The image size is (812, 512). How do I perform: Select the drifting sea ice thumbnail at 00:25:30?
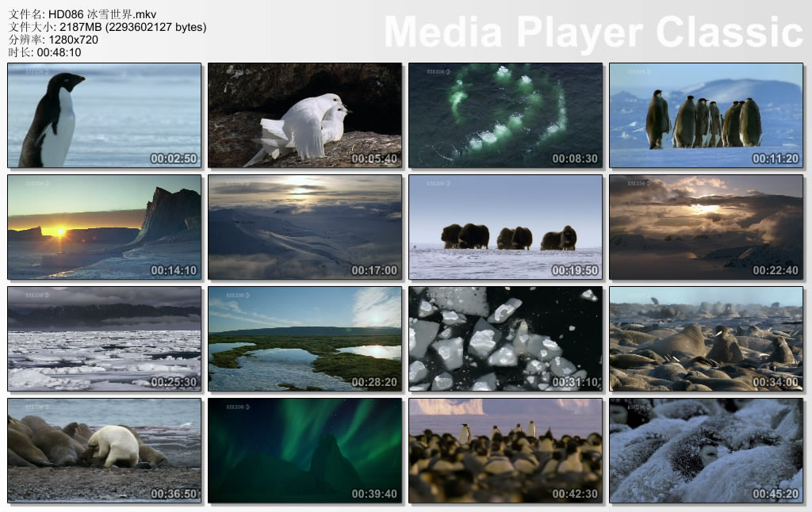pyautogui.click(x=104, y=339)
